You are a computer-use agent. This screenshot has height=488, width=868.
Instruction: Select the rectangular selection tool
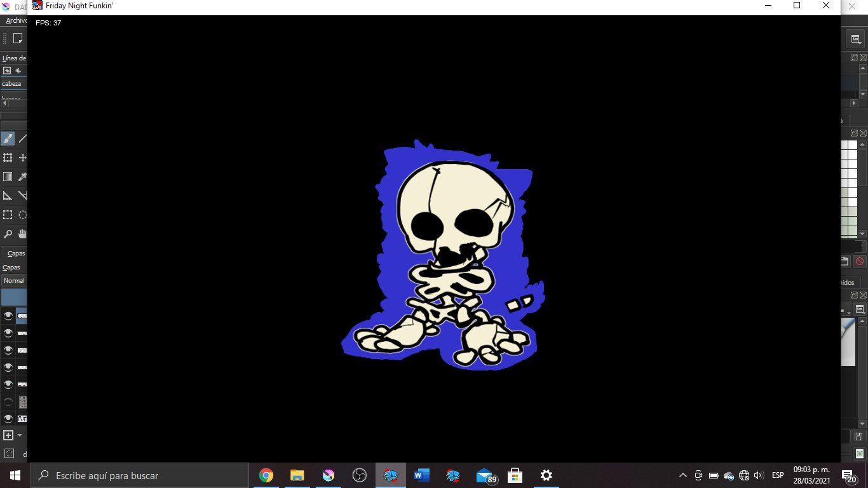tap(8, 215)
